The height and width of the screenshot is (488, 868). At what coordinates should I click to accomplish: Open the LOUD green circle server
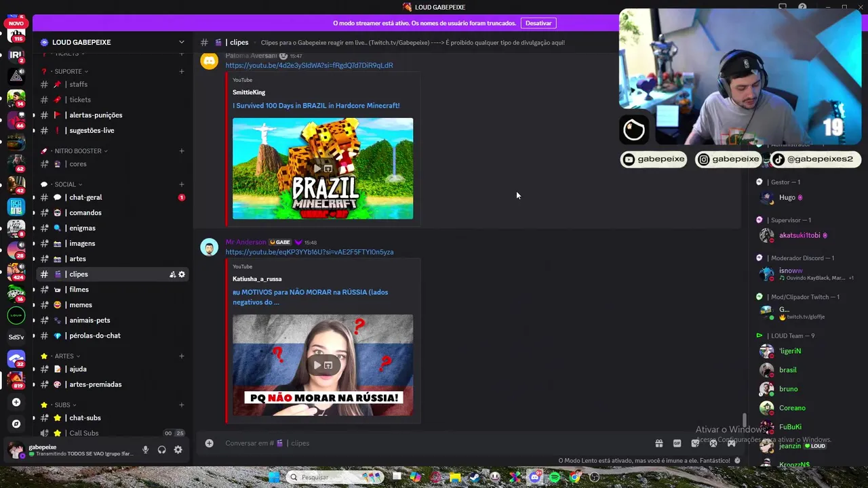(16, 315)
